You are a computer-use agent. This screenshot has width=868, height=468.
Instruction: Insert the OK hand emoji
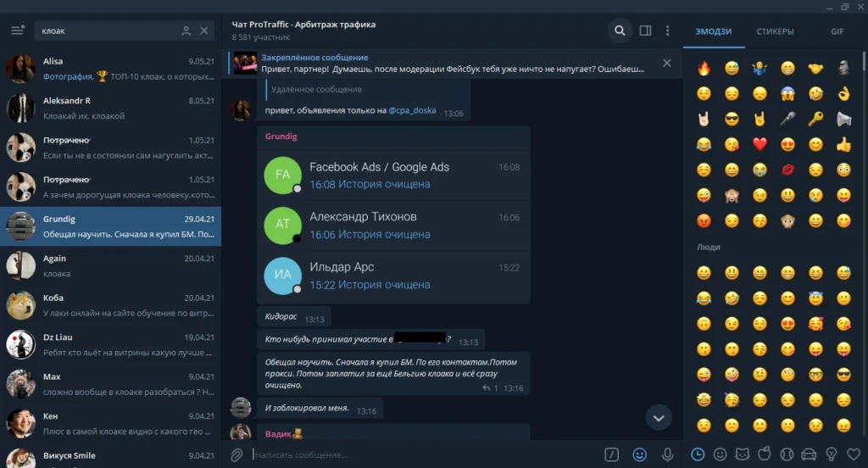coord(843,93)
